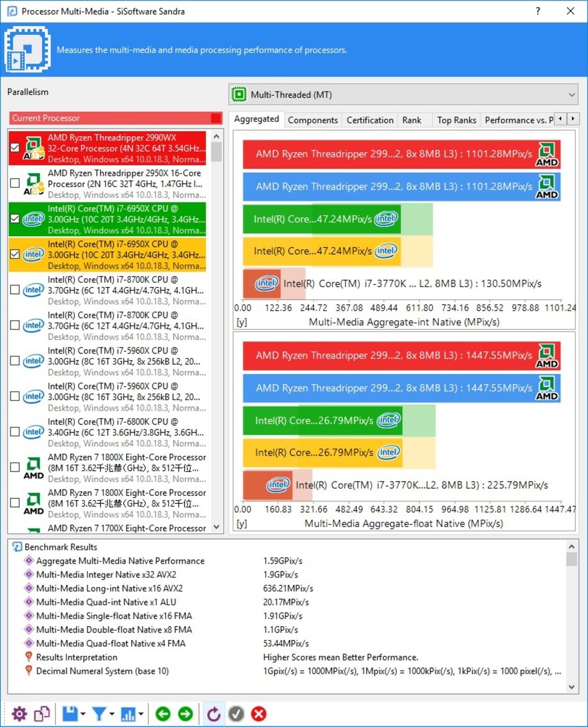Select the second Core i7-8700K list entry
Image resolution: width=588 pixels, height=727 pixels.
click(107, 326)
